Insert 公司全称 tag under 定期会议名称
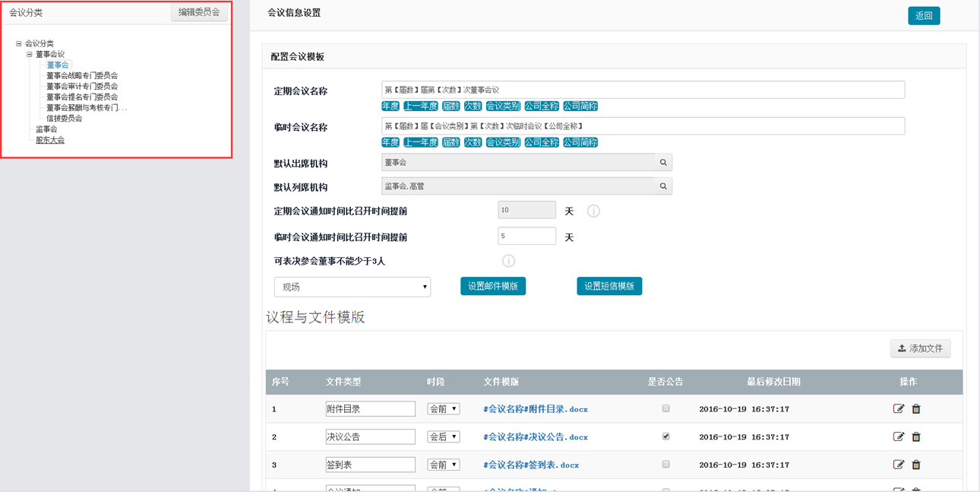 click(542, 106)
